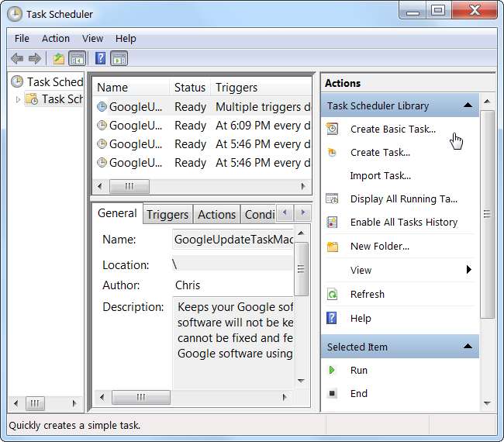Collapse the Task Scheduler Library actions section
Viewport: 504px width, 442px height.
point(468,105)
